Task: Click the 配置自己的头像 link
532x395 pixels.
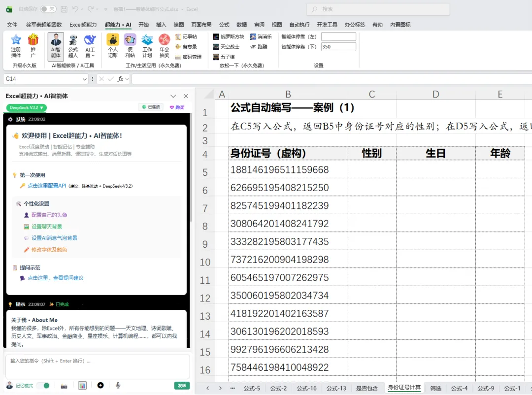Action: pos(49,215)
